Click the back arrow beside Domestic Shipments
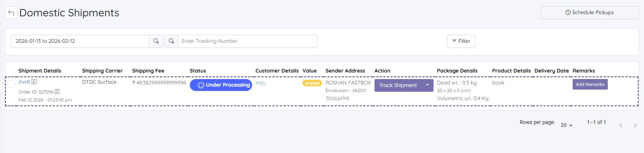 point(11,13)
